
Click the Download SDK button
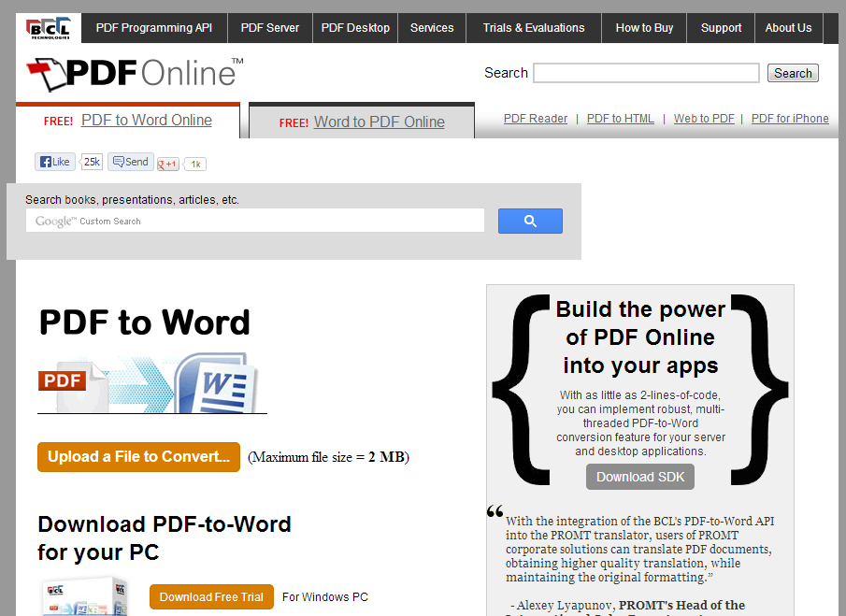coord(640,477)
